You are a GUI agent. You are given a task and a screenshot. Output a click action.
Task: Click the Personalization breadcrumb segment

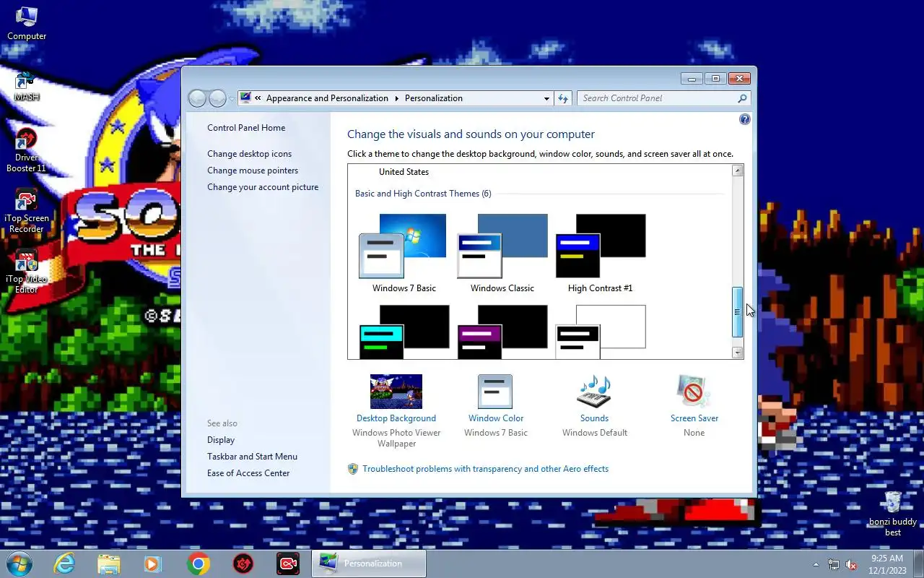pyautogui.click(x=434, y=98)
